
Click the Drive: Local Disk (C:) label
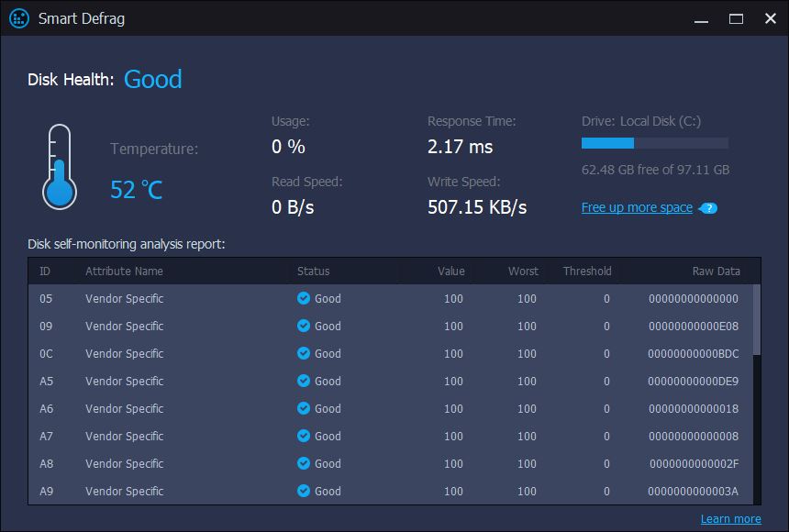[641, 121]
